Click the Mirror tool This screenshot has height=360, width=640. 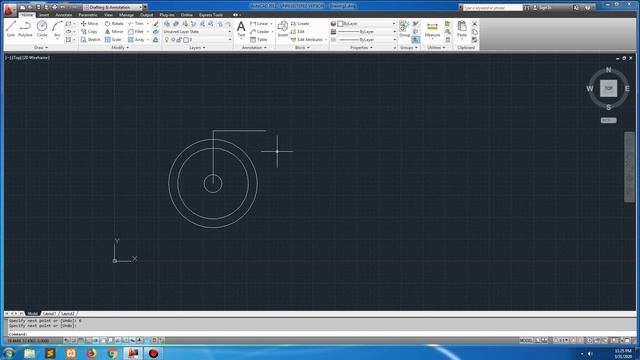pyautogui.click(x=114, y=31)
